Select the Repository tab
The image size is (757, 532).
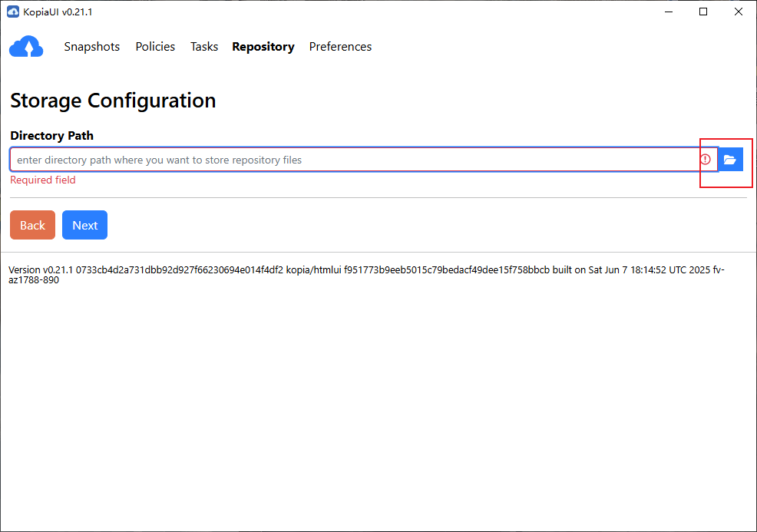point(263,47)
